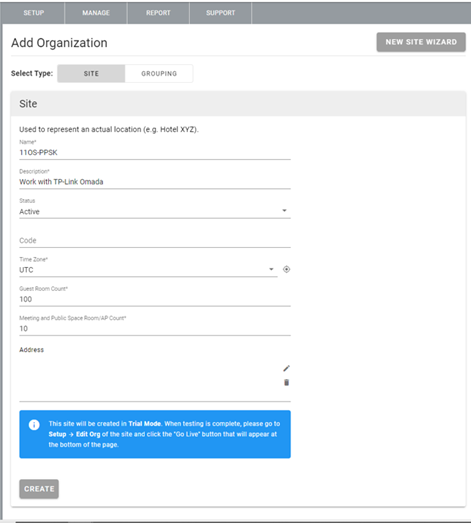Image resolution: width=471 pixels, height=525 pixels.
Task: Click the pencil icon to edit Address
Action: pos(286,368)
